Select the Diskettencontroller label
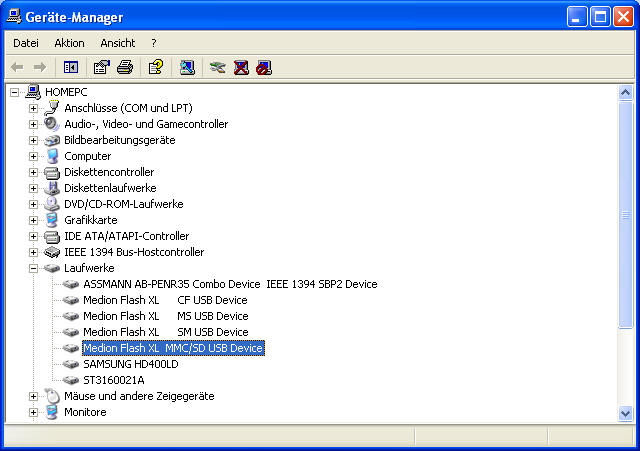 [109, 172]
